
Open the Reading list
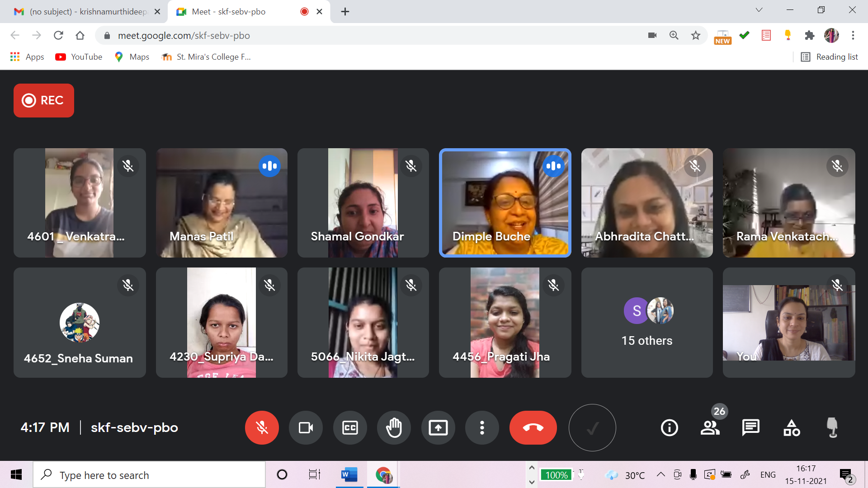(x=830, y=57)
